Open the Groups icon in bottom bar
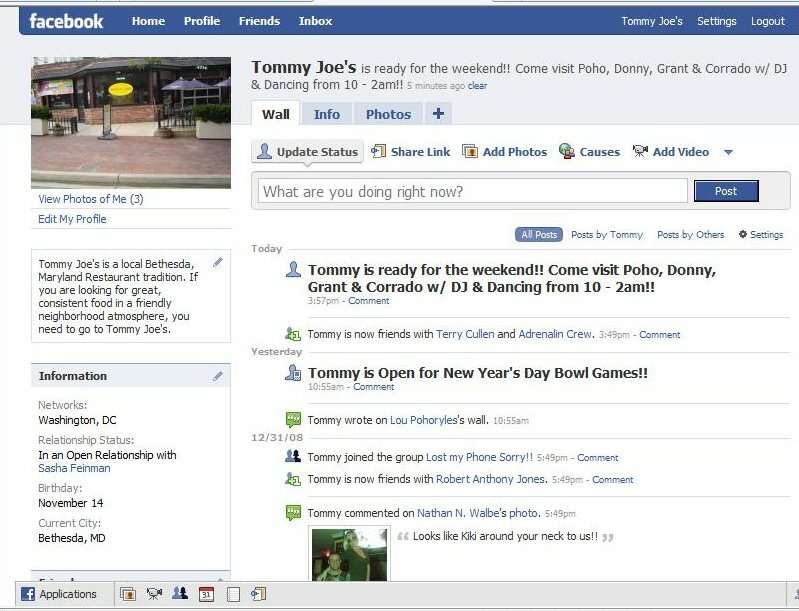 (x=180, y=594)
